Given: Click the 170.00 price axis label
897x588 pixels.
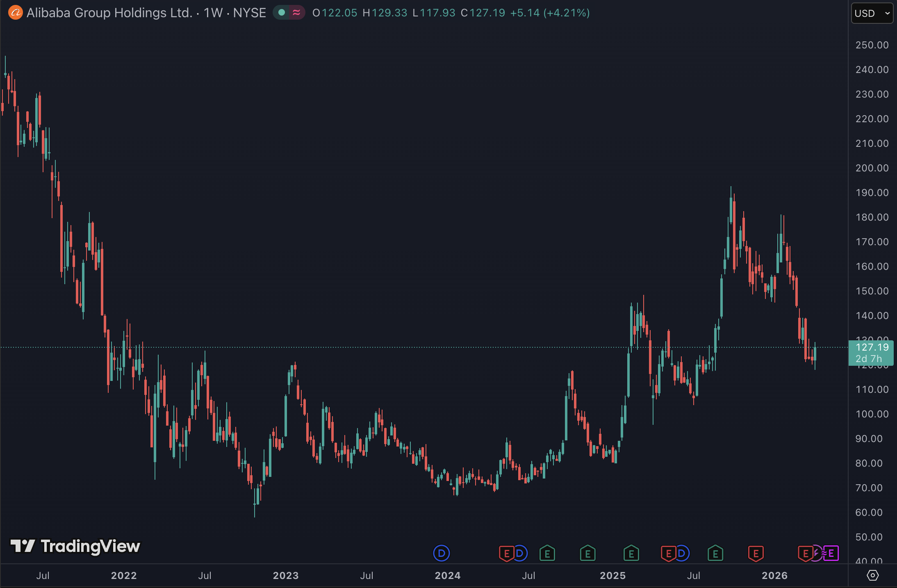Looking at the screenshot, I should (872, 242).
